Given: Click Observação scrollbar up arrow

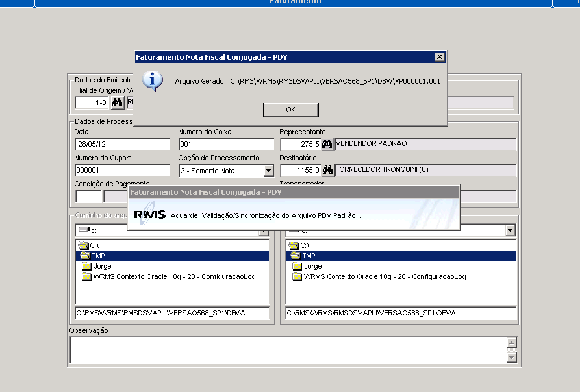Looking at the screenshot, I should [x=511, y=343].
